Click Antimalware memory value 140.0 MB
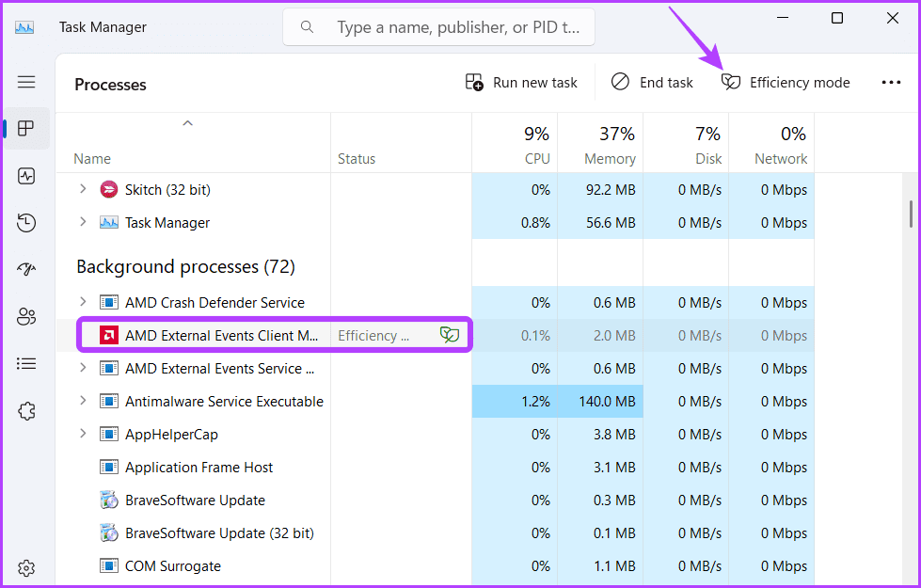921x588 pixels. (x=607, y=401)
